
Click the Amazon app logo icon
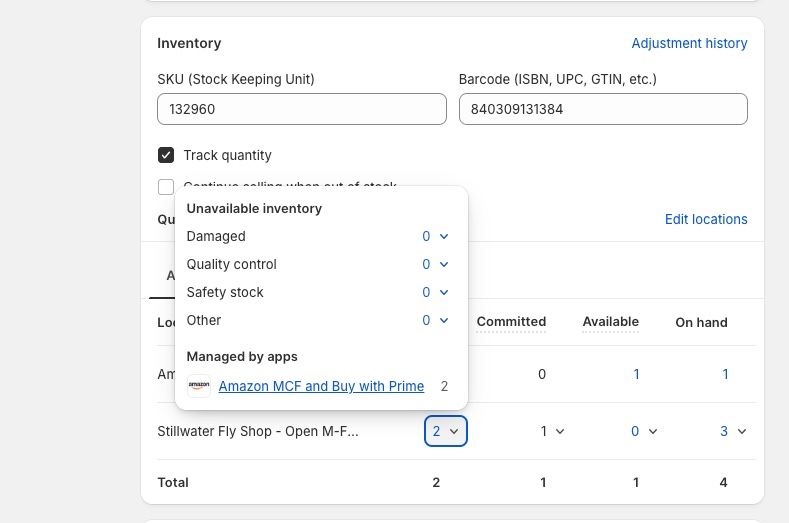[x=199, y=386]
